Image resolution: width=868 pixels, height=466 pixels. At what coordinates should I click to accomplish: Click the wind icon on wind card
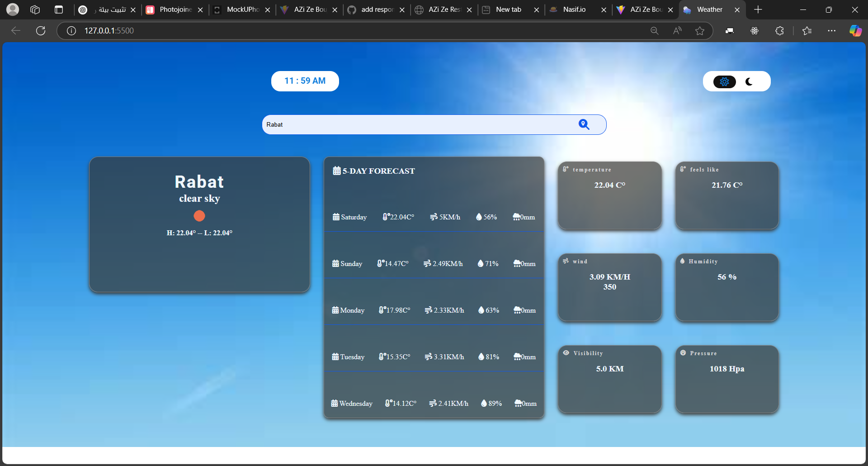pyautogui.click(x=566, y=261)
